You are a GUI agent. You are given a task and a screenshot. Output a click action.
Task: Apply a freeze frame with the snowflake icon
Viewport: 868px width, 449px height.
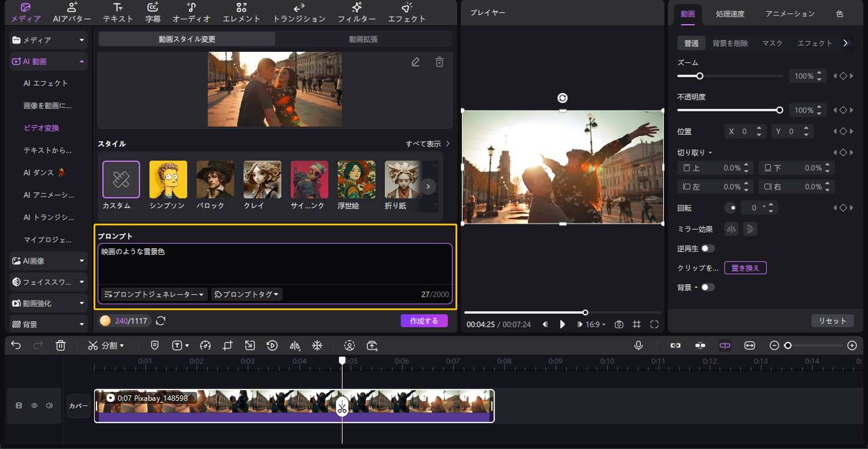pyautogui.click(x=317, y=345)
